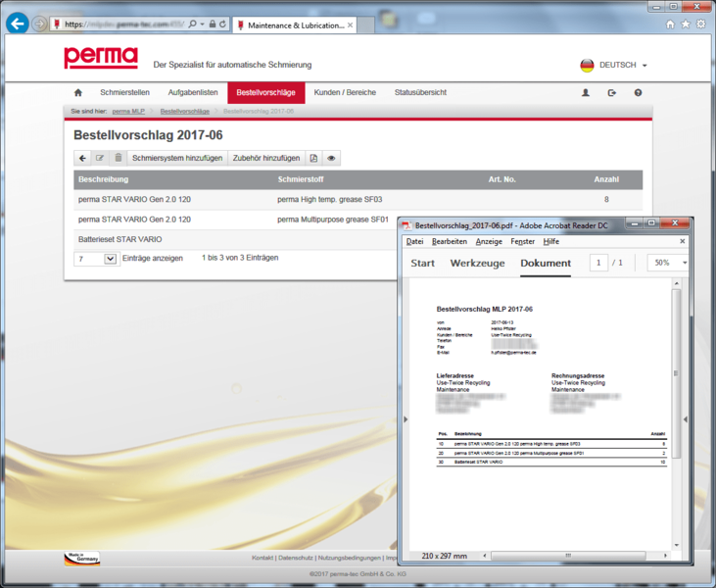Switch to the Schmierstellen tab
The height and width of the screenshot is (588, 716).
[x=123, y=93]
